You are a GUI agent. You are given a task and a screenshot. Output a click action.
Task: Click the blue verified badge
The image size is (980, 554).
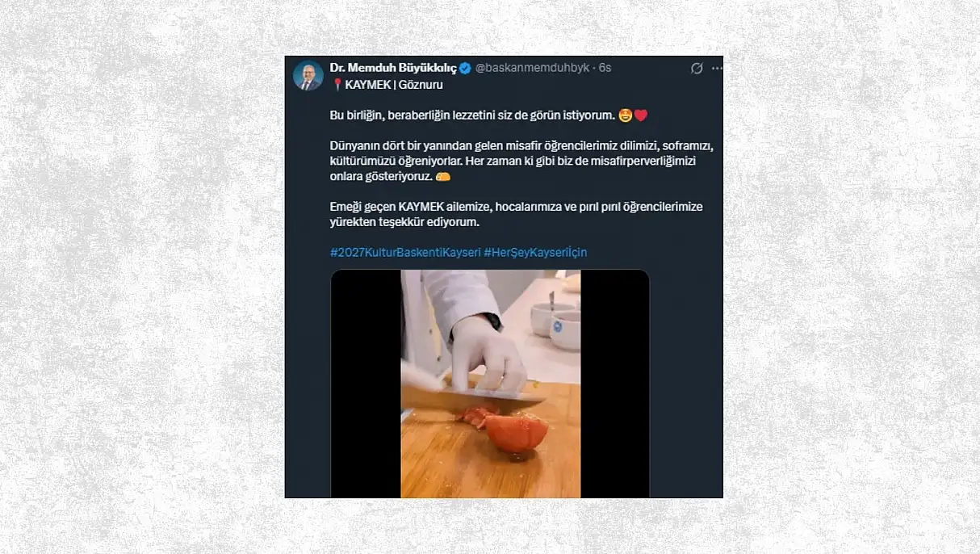point(465,68)
